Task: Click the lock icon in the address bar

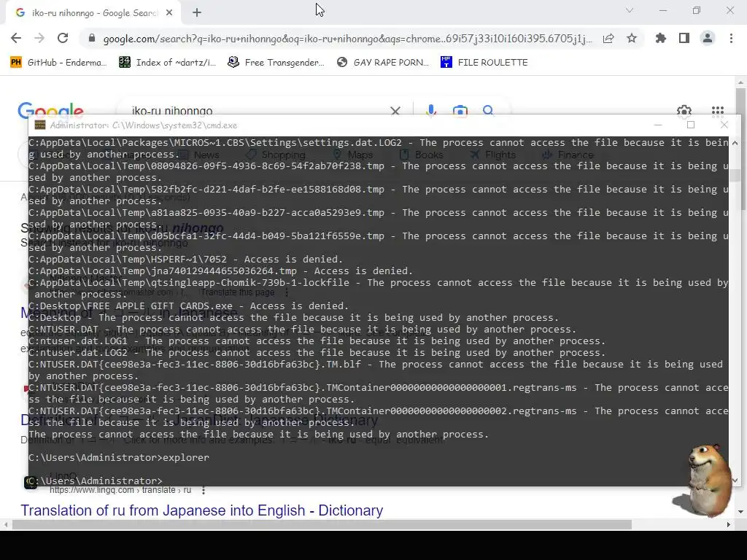Action: (92, 38)
